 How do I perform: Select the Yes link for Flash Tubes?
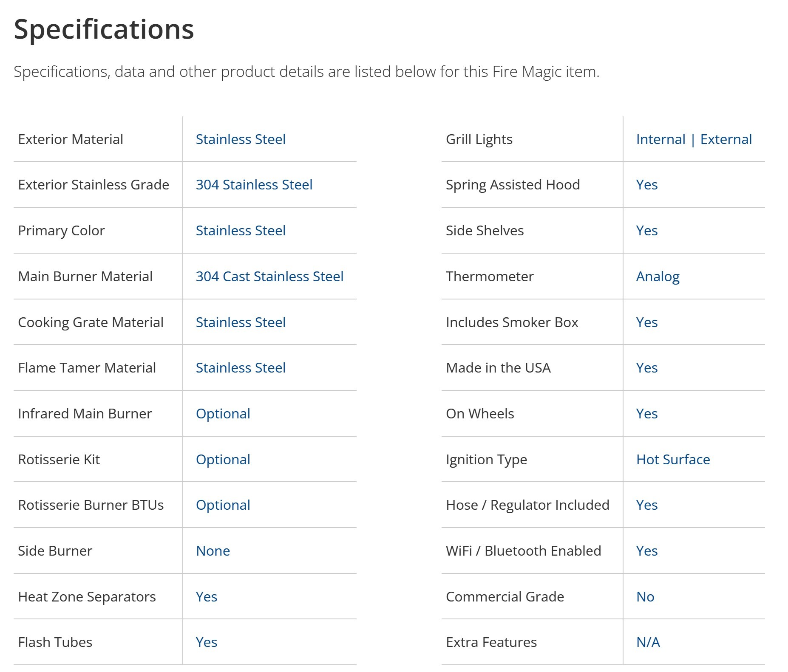(206, 642)
